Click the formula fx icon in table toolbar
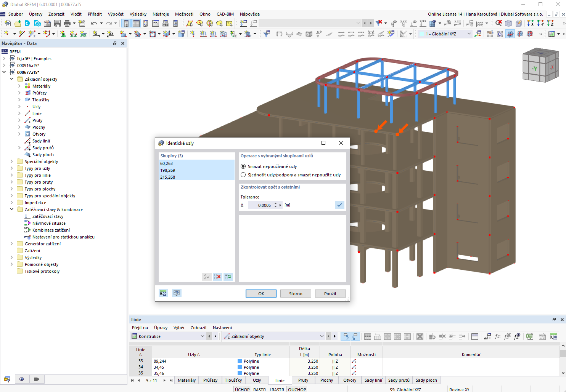 (497, 336)
